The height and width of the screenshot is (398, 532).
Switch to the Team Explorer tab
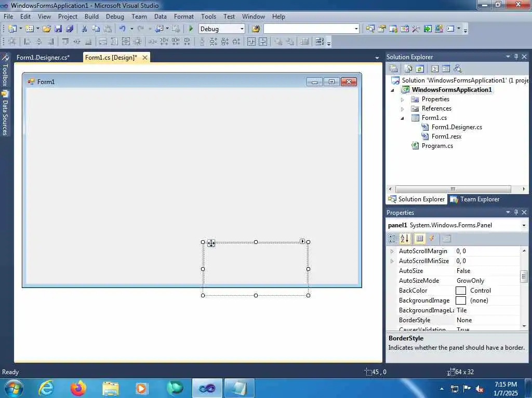pyautogui.click(x=475, y=199)
